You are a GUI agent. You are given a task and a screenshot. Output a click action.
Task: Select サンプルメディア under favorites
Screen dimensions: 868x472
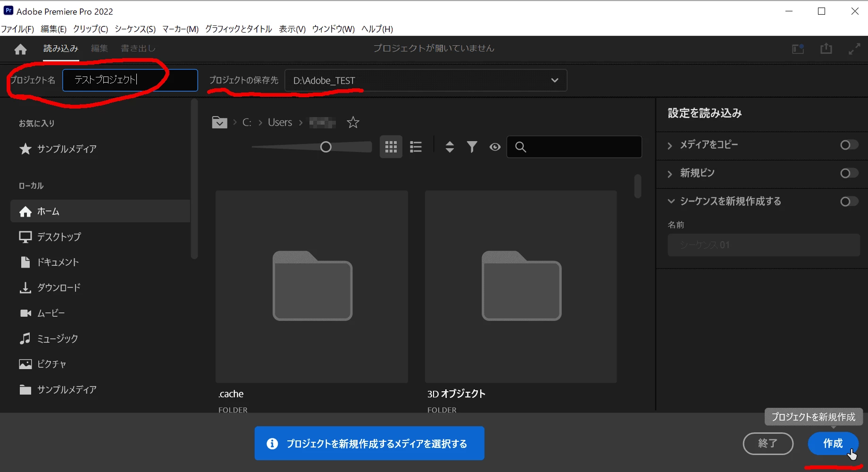point(58,149)
